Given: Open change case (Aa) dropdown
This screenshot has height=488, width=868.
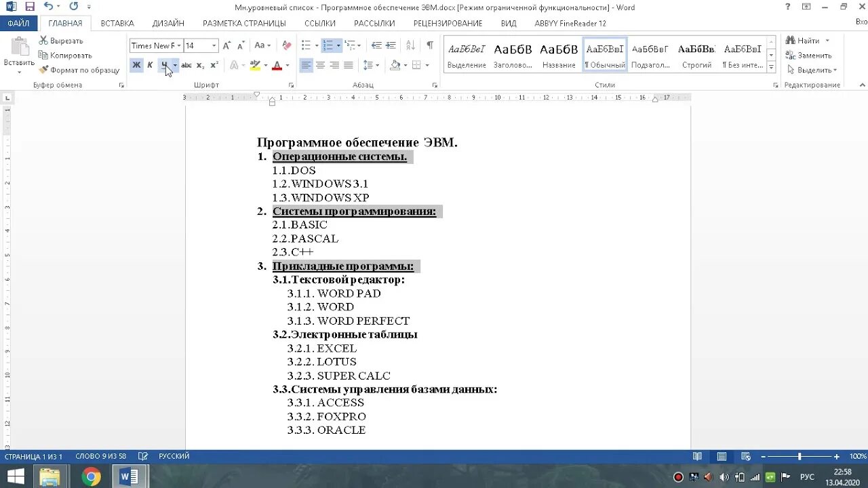Looking at the screenshot, I should (262, 45).
